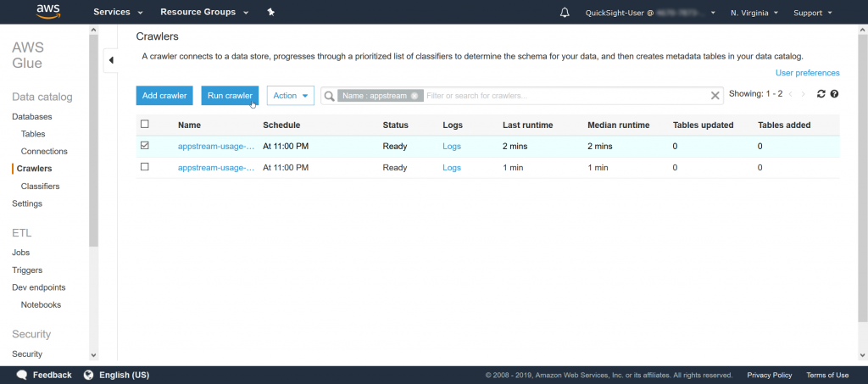Screen dimensions: 868x384
Task: Open Dev endpoints
Action: tap(39, 287)
